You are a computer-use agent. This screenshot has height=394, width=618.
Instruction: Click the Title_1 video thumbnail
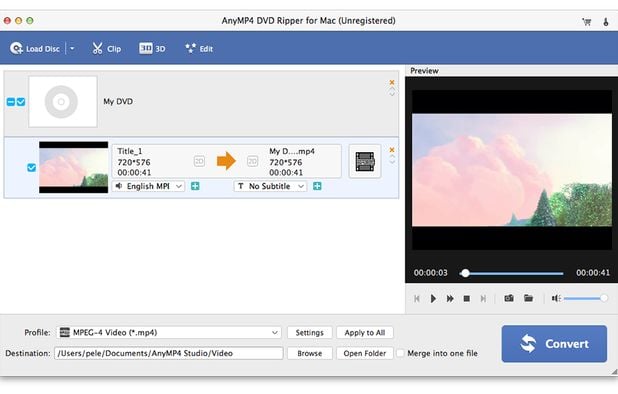(73, 167)
